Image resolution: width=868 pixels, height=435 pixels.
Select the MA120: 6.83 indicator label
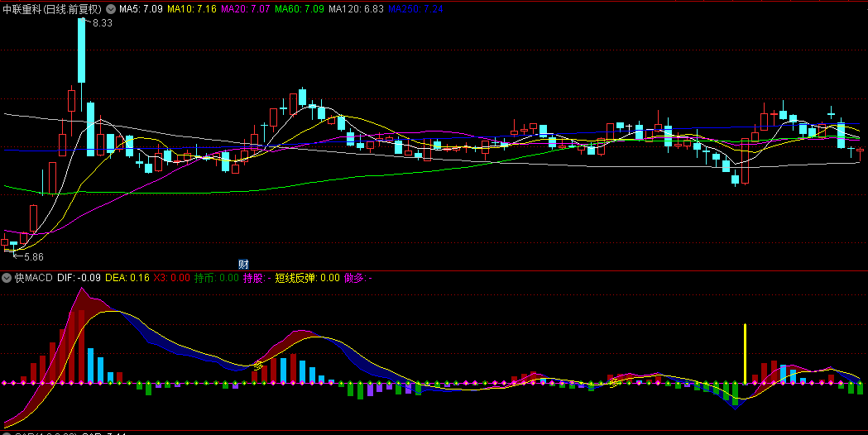click(356, 9)
